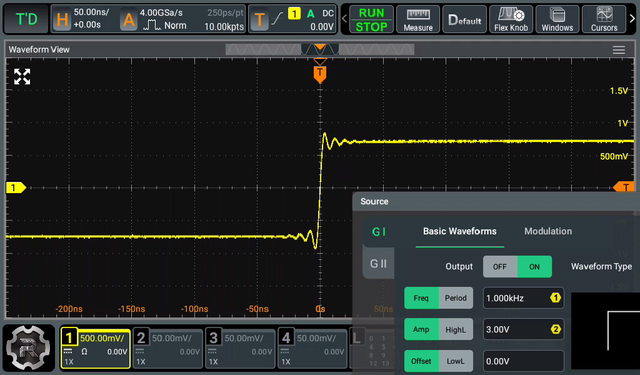Screen dimensions: 640x375
Task: Click the rising edge trigger slope icon
Action: (277, 18)
